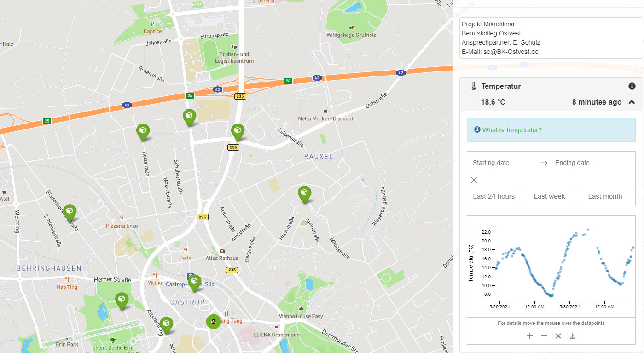This screenshot has height=353, width=644.
Task: Click the Pizzeria Enzo map label
Action: 122,226
